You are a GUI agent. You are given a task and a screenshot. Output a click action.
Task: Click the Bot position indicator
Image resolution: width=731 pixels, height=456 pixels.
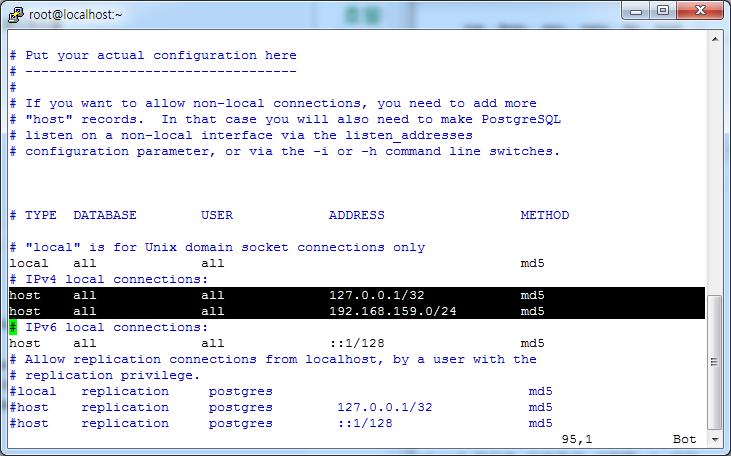(684, 440)
